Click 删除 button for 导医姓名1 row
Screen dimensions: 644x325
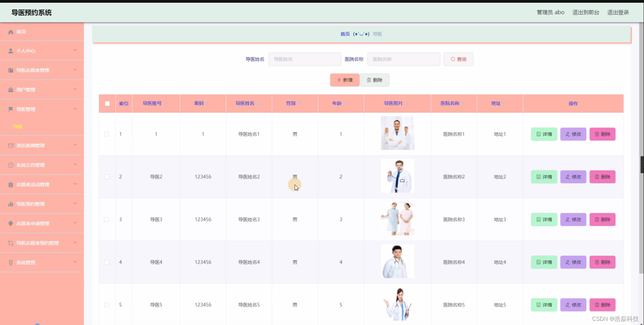[x=602, y=134]
